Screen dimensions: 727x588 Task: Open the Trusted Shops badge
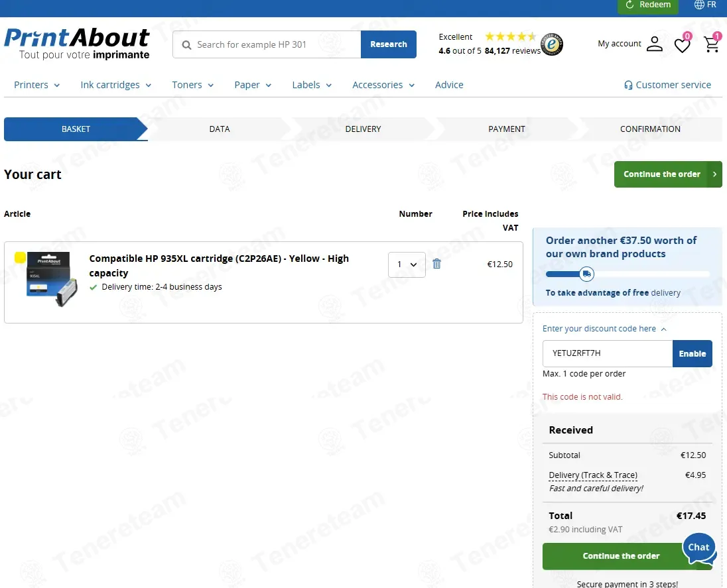pyautogui.click(x=552, y=44)
